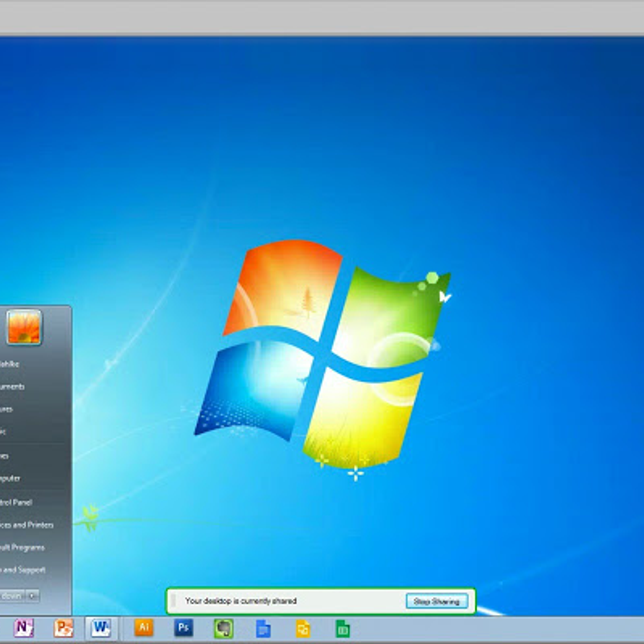Open Word from the taskbar

point(101,628)
